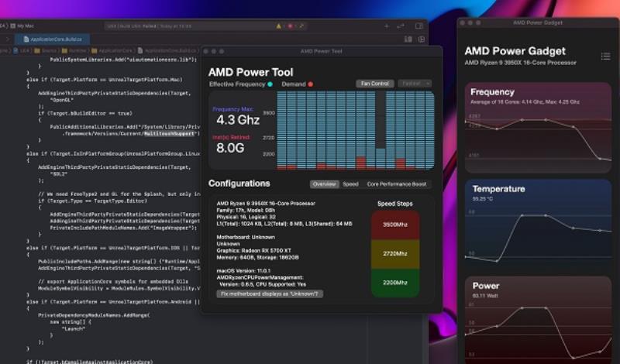Screen dimensions: 620x364
Task: Click the Speed Steps label
Action: coord(395,204)
